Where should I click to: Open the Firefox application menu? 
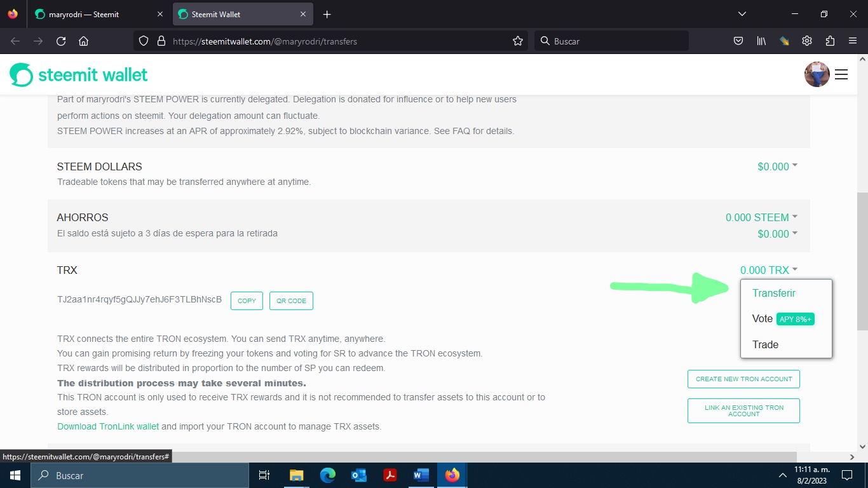pyautogui.click(x=853, y=41)
